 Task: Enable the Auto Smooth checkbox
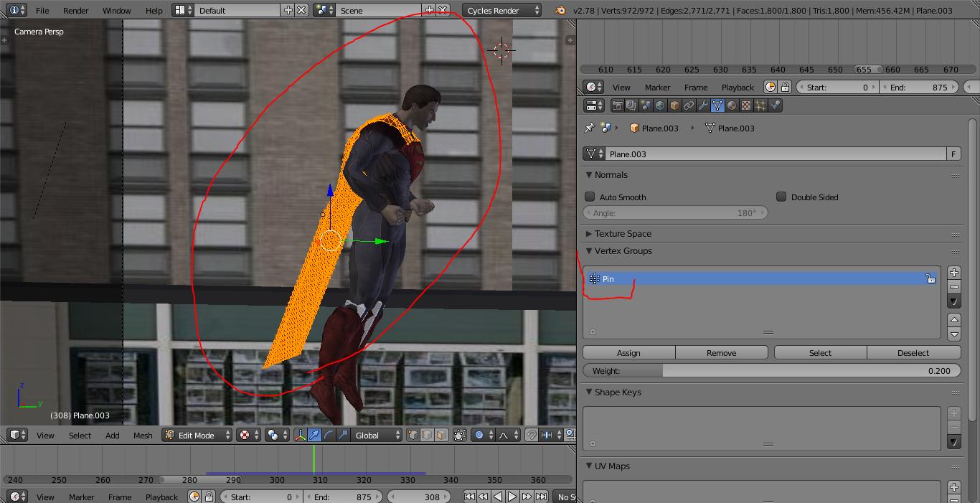point(590,197)
